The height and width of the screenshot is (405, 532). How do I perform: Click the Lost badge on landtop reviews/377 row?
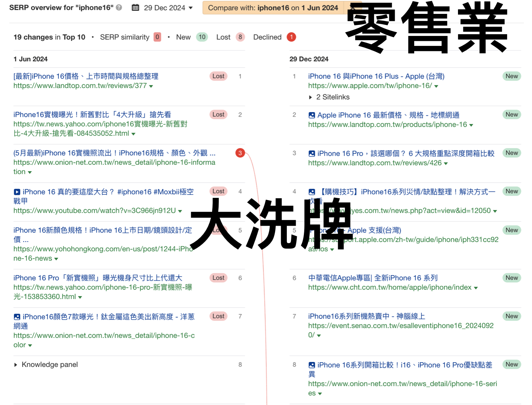pyautogui.click(x=218, y=76)
